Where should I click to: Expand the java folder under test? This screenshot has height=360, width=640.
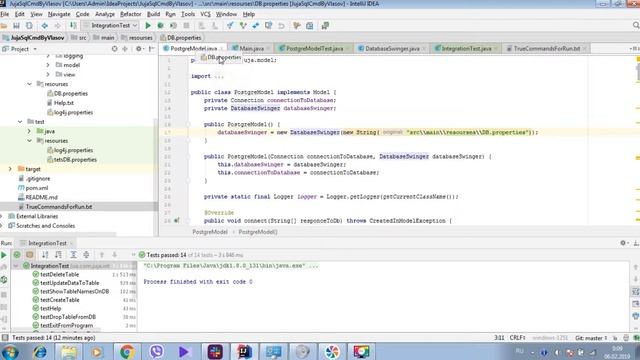point(29,131)
